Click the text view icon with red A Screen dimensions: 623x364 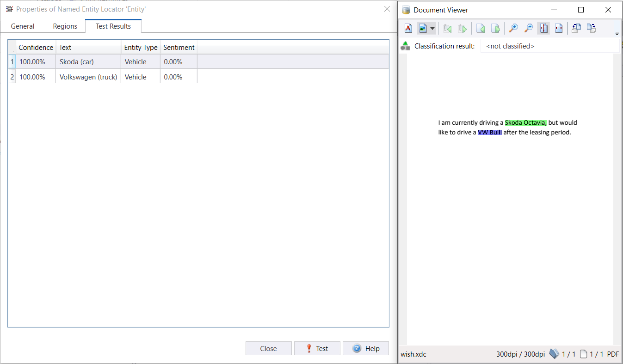pyautogui.click(x=408, y=29)
